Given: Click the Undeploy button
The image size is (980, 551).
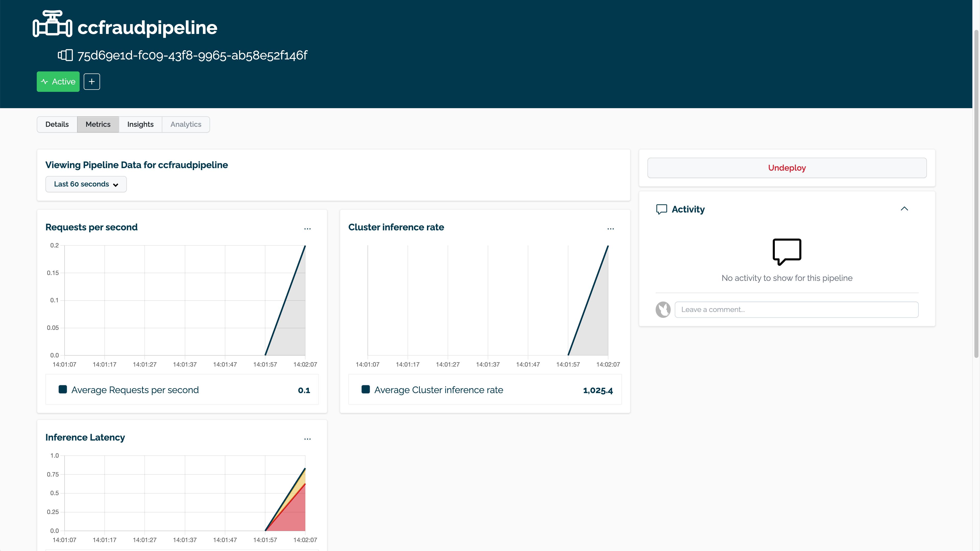Looking at the screenshot, I should (787, 168).
